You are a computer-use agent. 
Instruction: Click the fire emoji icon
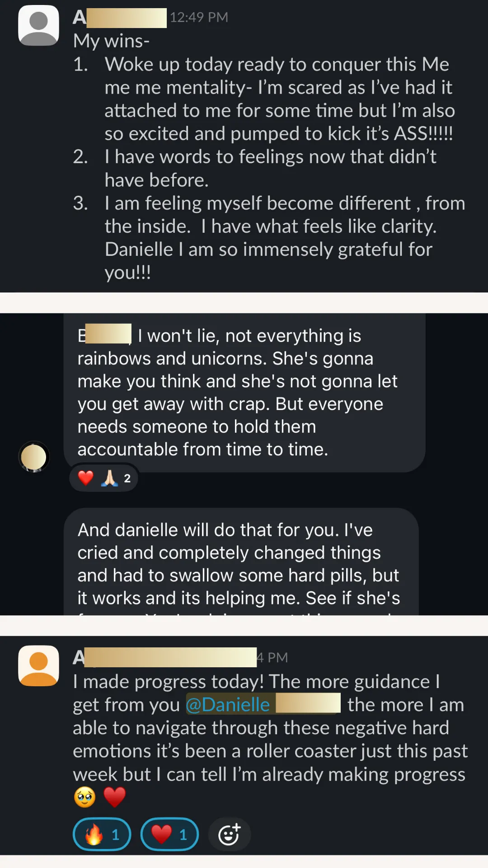tap(94, 835)
